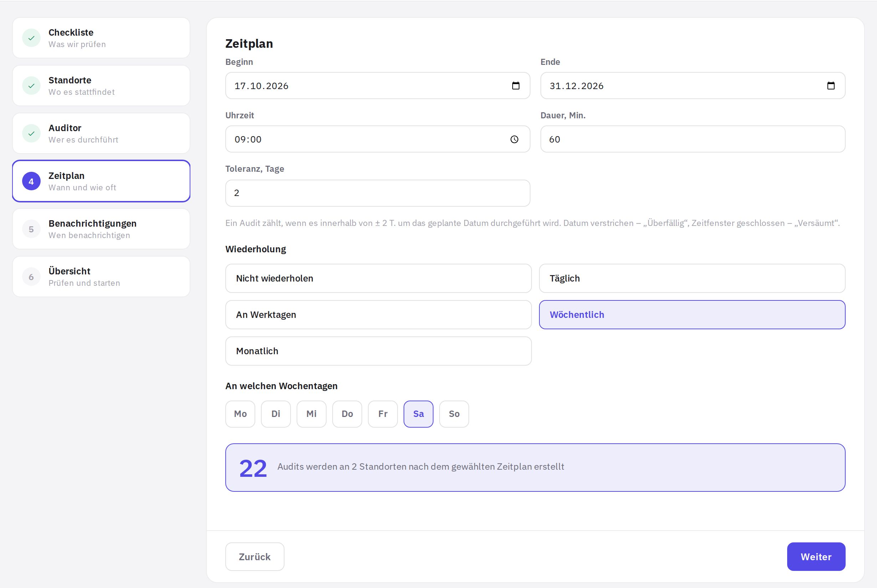Focus the Ende date field 31.12.2026

[x=693, y=86]
